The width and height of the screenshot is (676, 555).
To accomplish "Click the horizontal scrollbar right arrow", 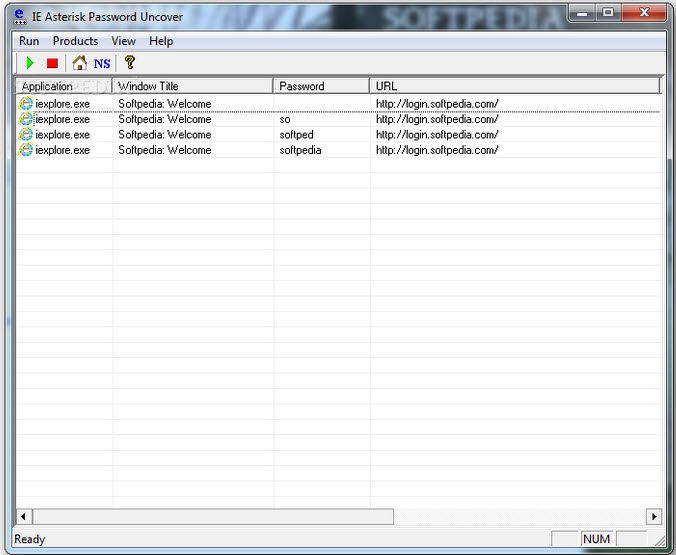I will pos(654,516).
